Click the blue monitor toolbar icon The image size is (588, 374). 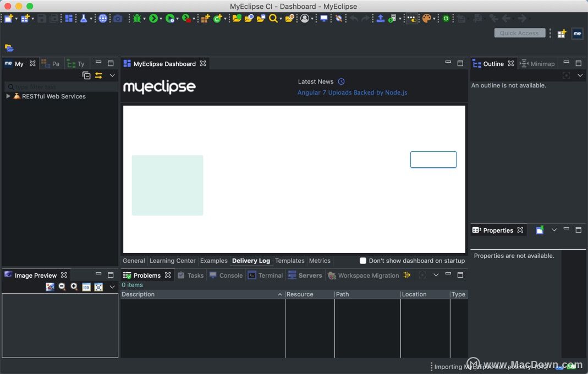pos(324,18)
